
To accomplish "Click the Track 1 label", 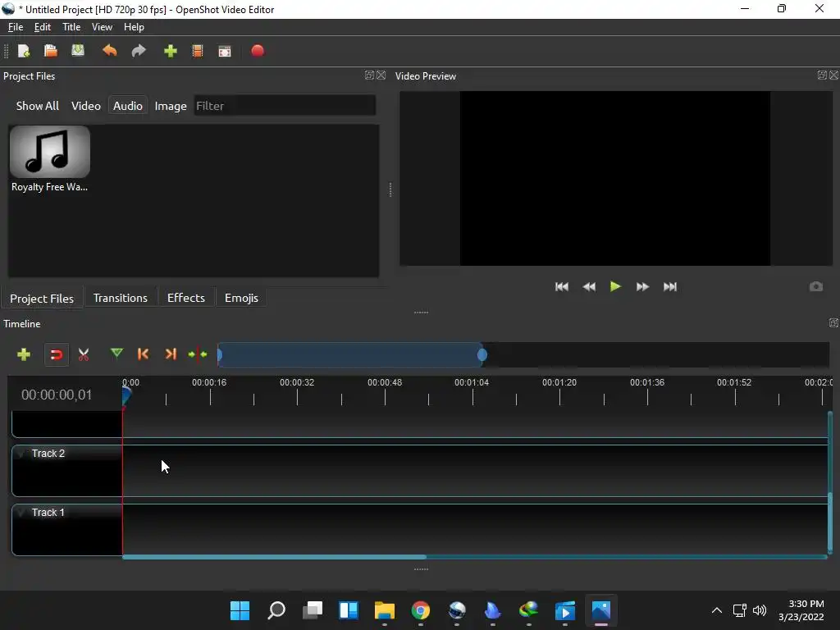I will click(48, 512).
